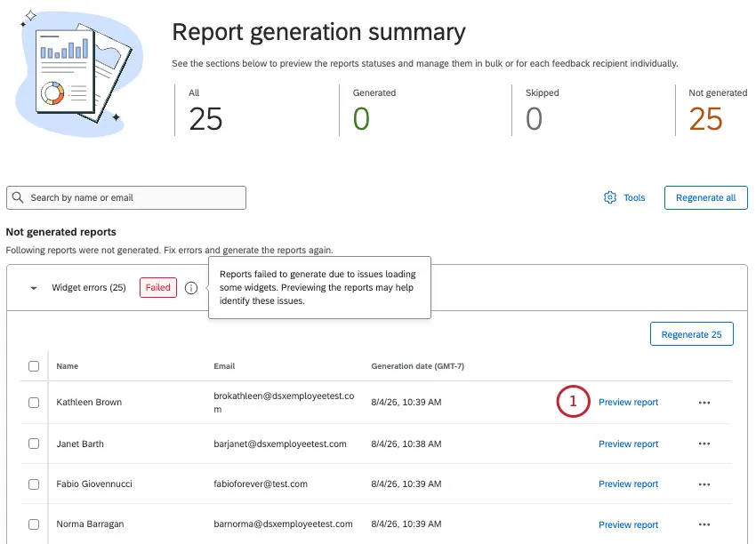Click the info icon beside Failed badge
The width and height of the screenshot is (756, 544).
(191, 288)
